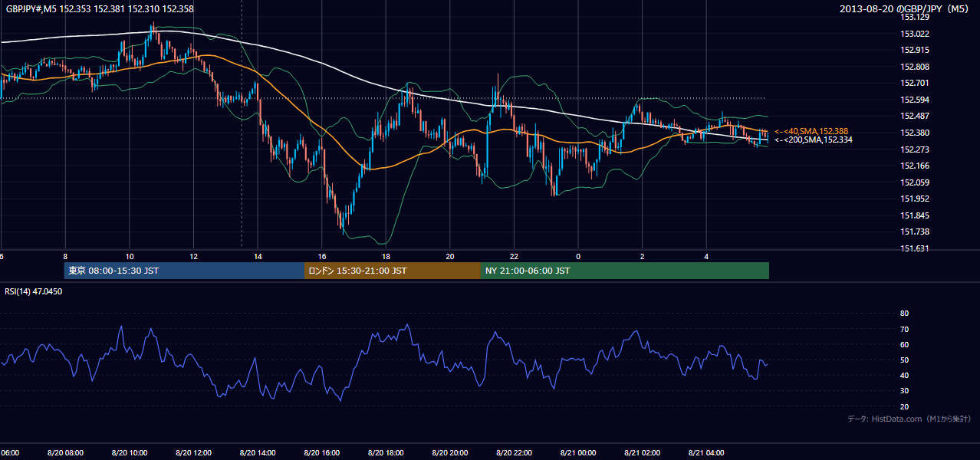
Task: Click price axis value 152.808
Action: click(x=915, y=67)
